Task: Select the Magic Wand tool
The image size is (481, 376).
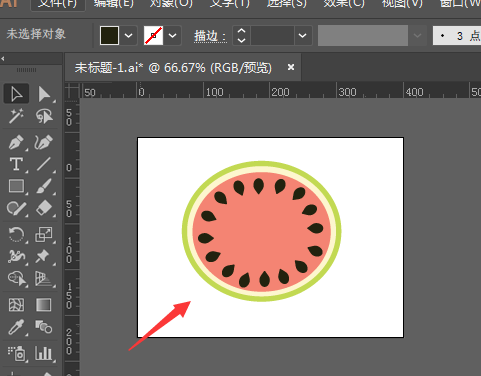Action: click(16, 116)
